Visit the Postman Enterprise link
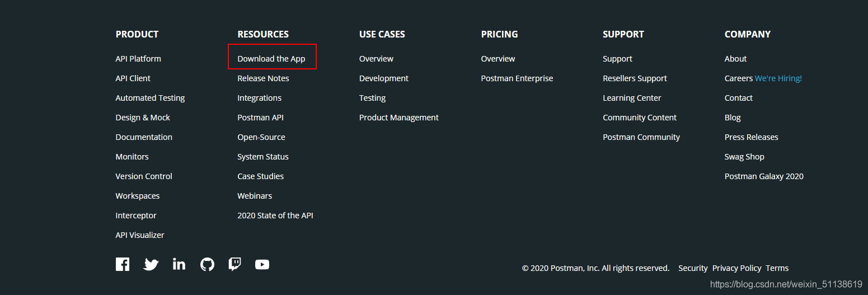868x295 pixels. point(517,78)
